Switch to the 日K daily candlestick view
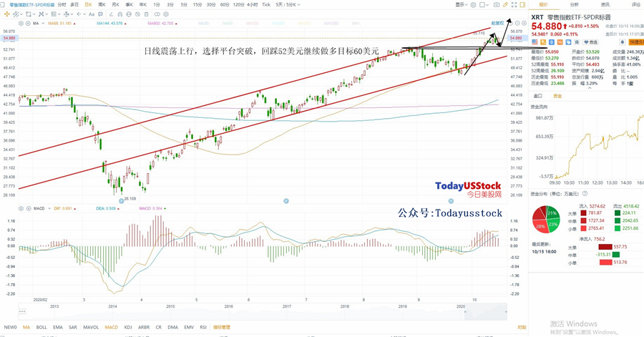 click(x=88, y=4)
